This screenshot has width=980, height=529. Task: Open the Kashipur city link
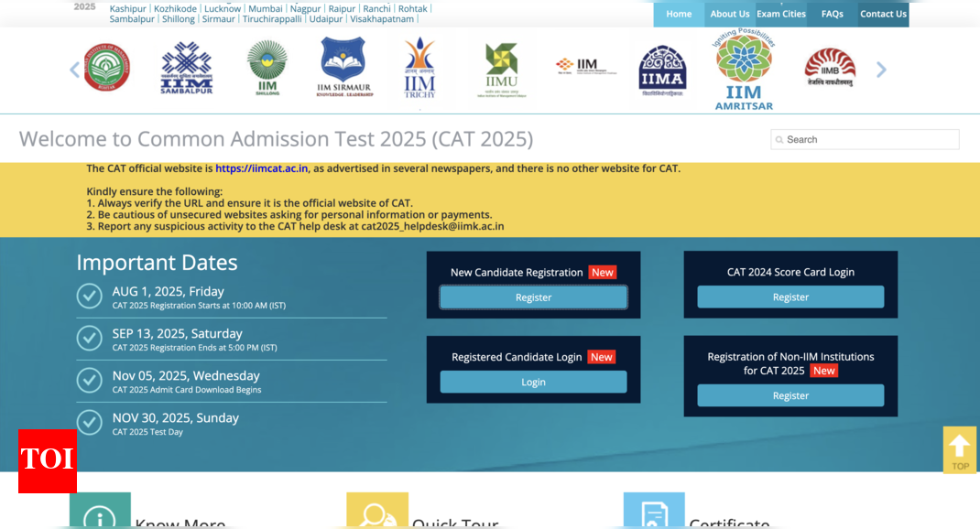(x=127, y=9)
